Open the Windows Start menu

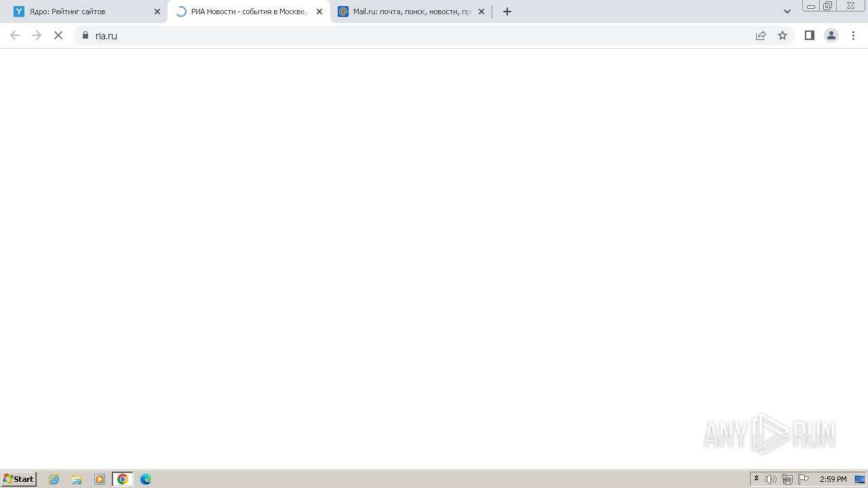coord(19,479)
